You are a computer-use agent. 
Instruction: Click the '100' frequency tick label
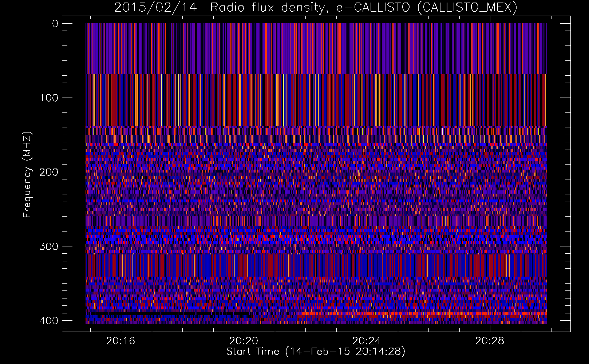[48, 98]
